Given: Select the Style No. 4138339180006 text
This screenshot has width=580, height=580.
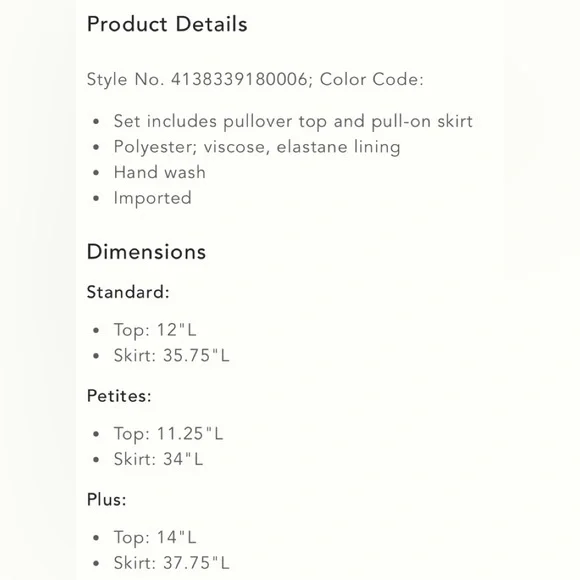Looking at the screenshot, I should (199, 80).
